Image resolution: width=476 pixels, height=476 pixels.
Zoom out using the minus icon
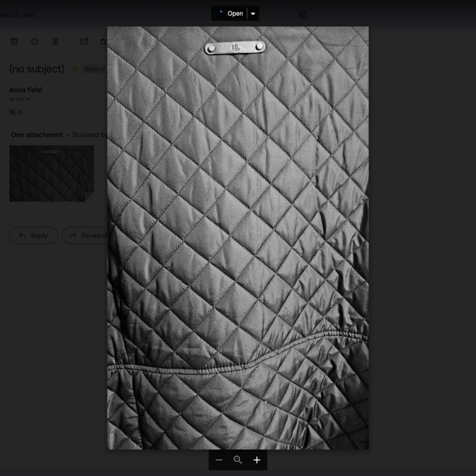[219, 460]
